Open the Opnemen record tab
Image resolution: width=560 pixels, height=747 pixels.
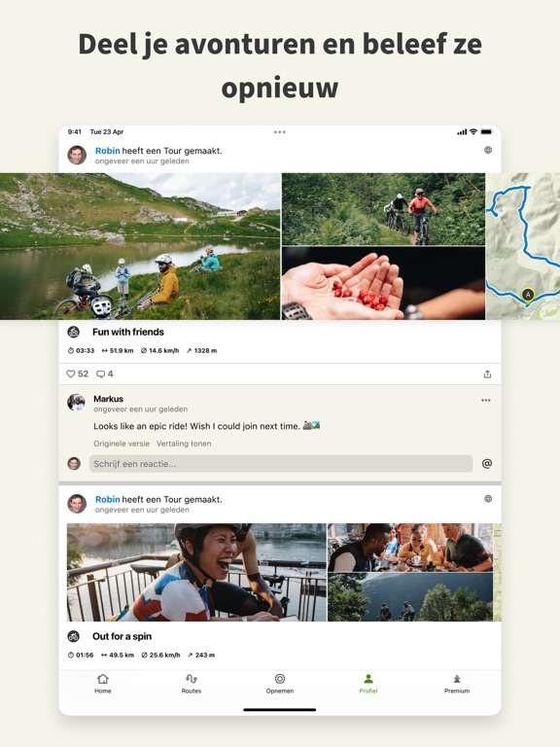point(280,684)
